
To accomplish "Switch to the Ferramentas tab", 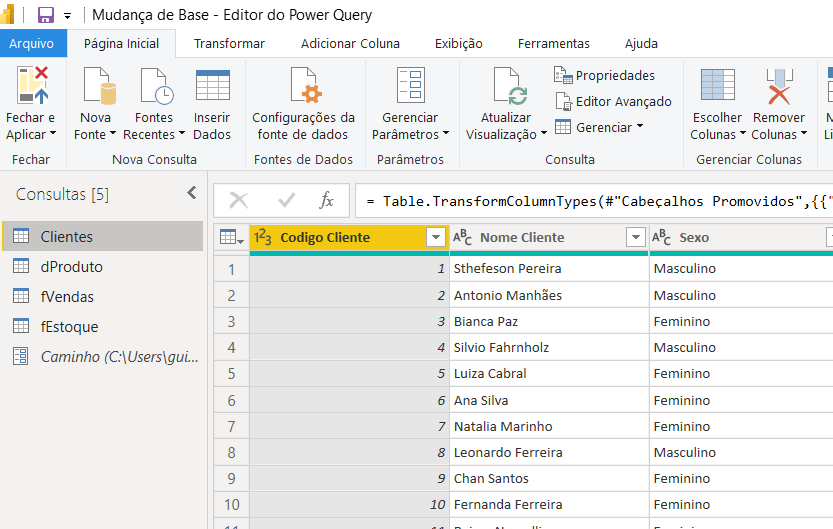I will [x=554, y=44].
